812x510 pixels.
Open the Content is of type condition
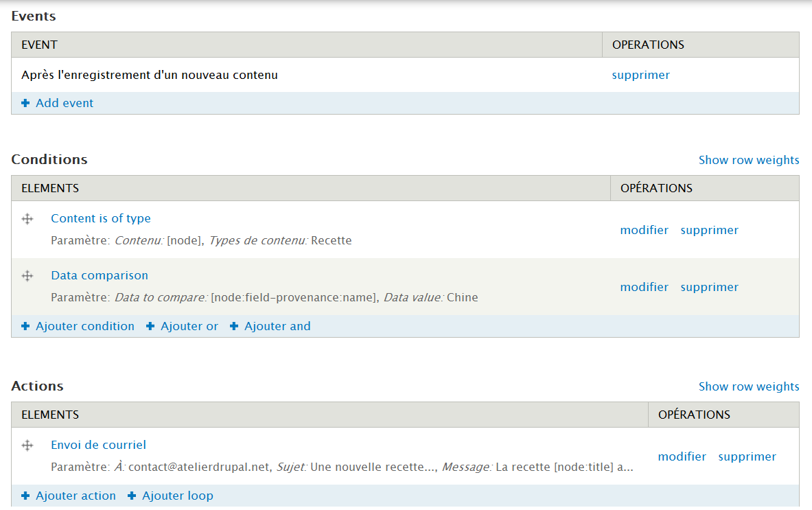point(101,218)
